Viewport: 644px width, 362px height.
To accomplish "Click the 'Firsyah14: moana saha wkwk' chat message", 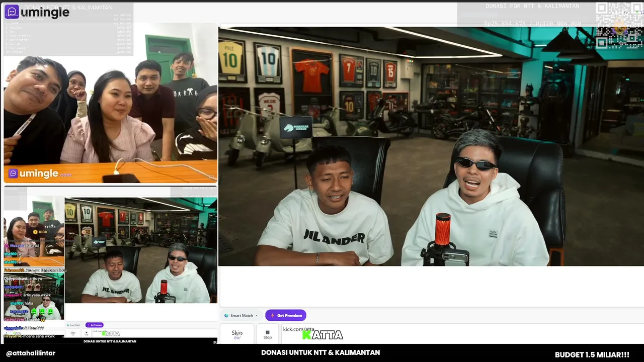I will [x=29, y=336].
